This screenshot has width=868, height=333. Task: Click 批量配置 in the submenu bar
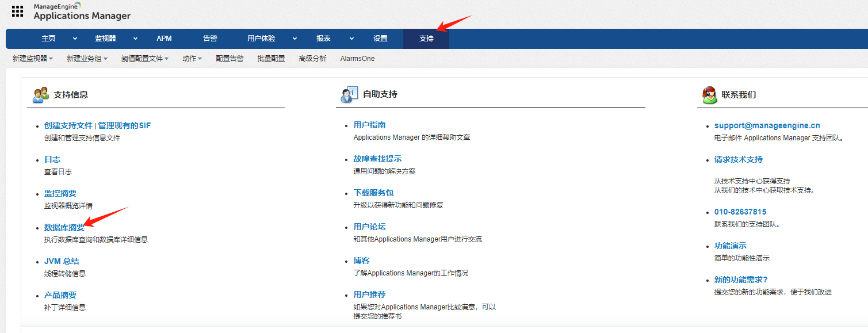tap(271, 59)
